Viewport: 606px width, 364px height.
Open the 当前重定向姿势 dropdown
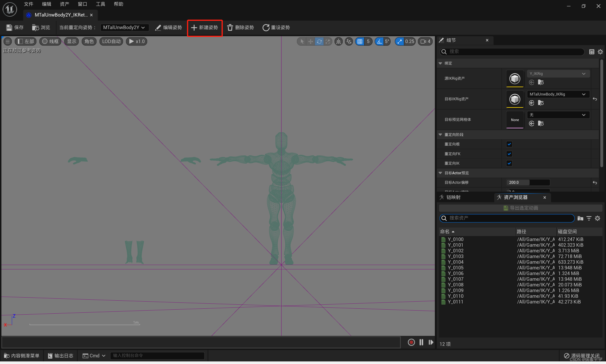point(125,27)
